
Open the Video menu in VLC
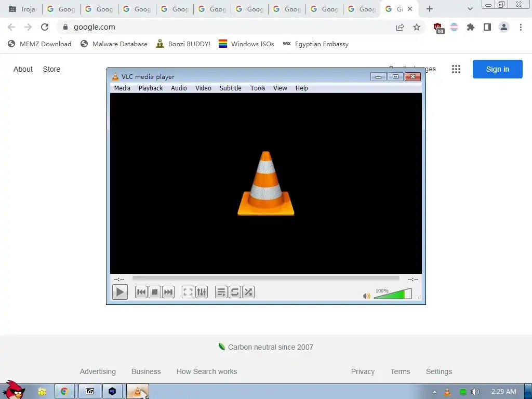click(203, 88)
